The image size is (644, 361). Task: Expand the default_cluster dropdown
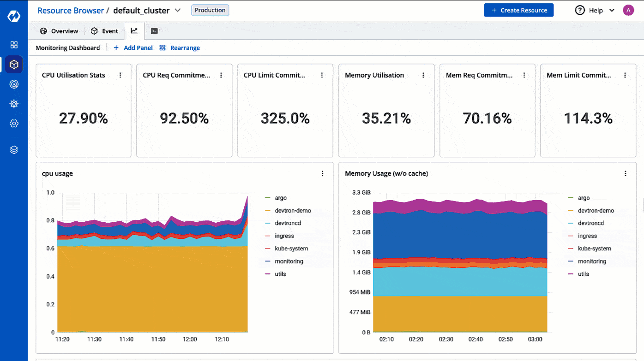tap(178, 10)
